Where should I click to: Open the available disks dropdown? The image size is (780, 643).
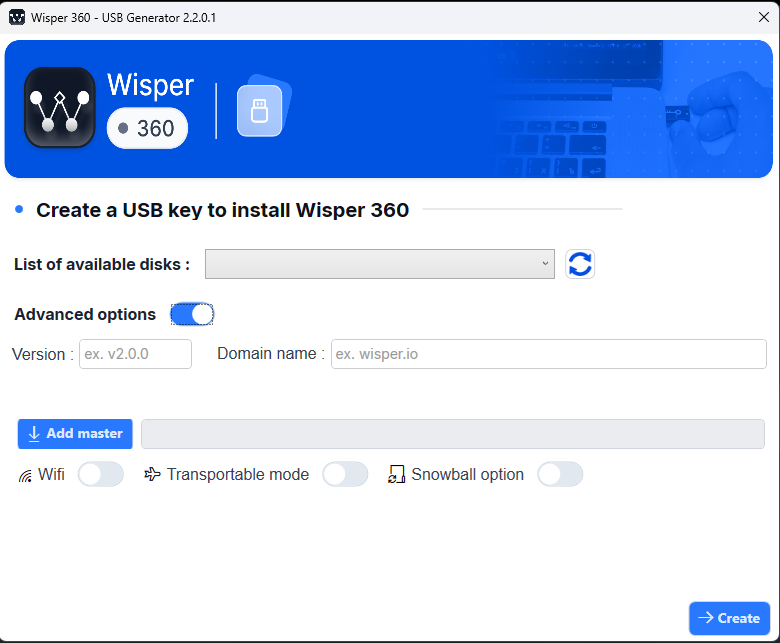coord(380,264)
